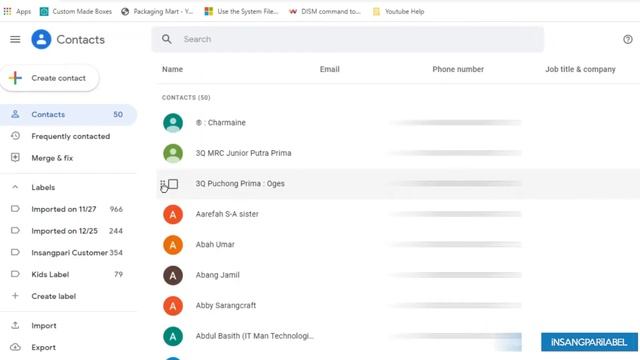Open the Use the System File bookmark

(241, 11)
